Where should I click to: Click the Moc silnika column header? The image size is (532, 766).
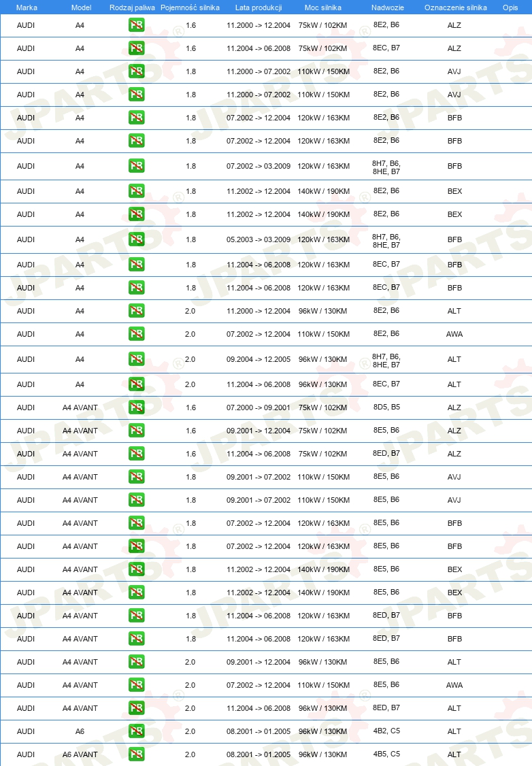point(323,7)
